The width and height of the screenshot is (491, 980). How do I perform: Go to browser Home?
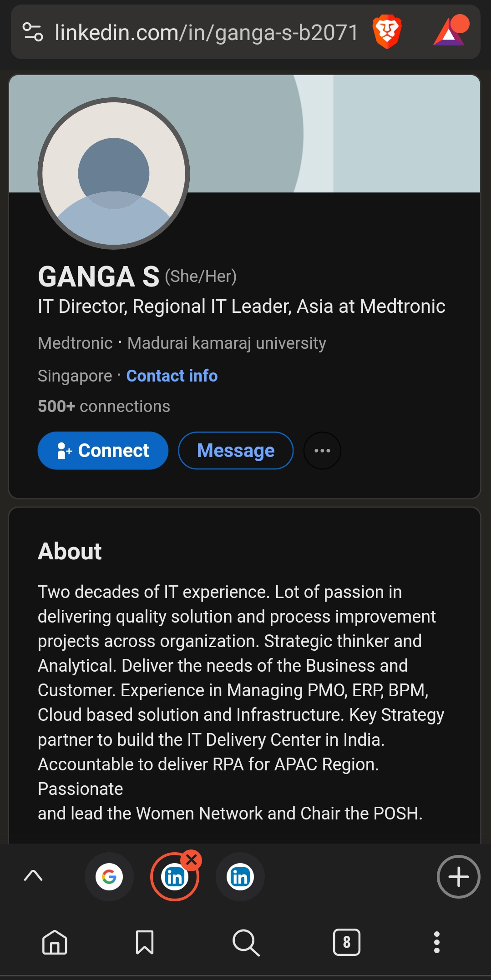tap(55, 942)
